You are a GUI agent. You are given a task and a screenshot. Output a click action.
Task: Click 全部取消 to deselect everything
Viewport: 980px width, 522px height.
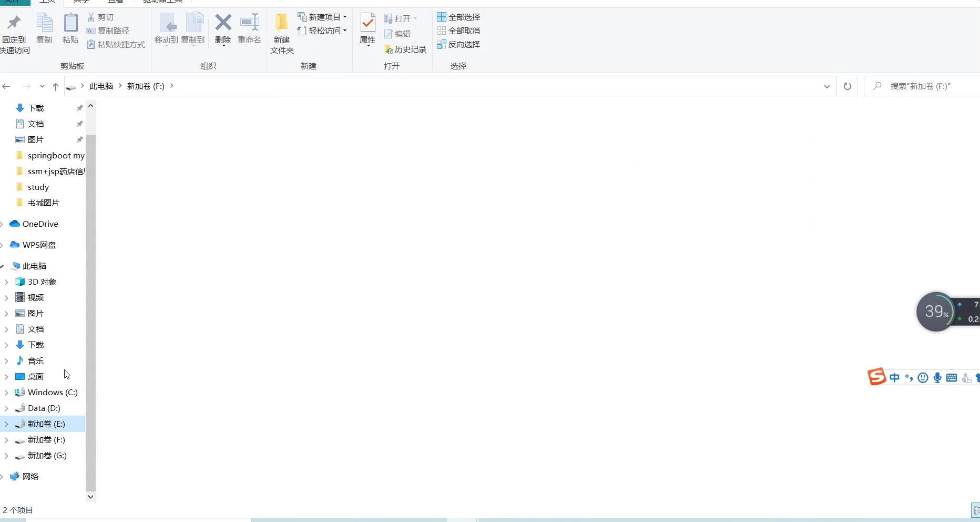click(458, 31)
